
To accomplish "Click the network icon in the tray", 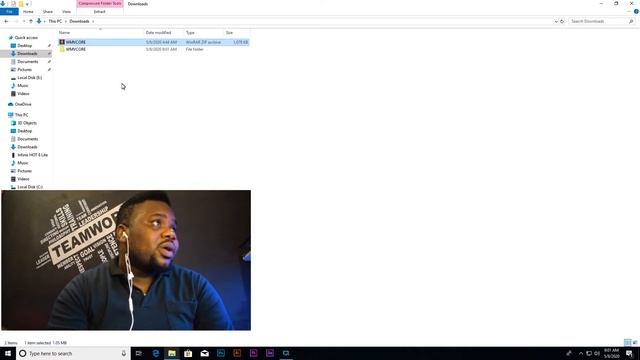I will pos(589,353).
